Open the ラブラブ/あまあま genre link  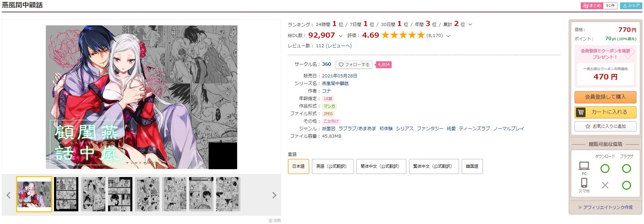click(357, 128)
